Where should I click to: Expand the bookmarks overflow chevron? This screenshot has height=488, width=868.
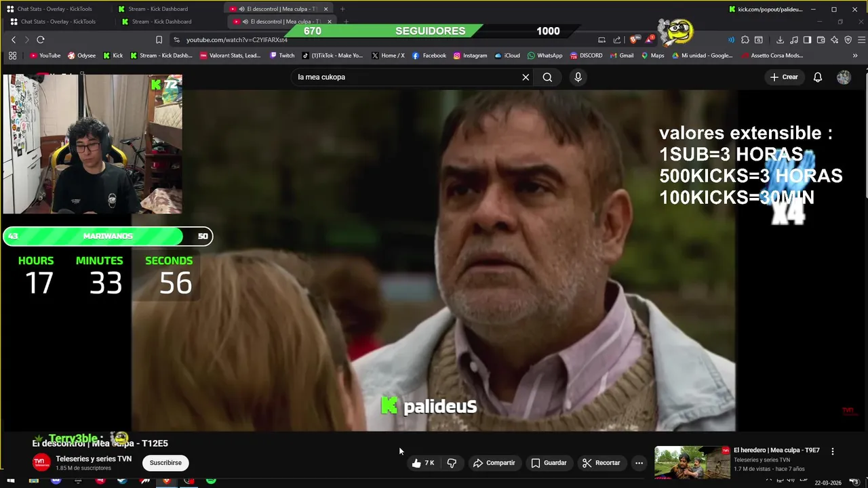pos(855,56)
